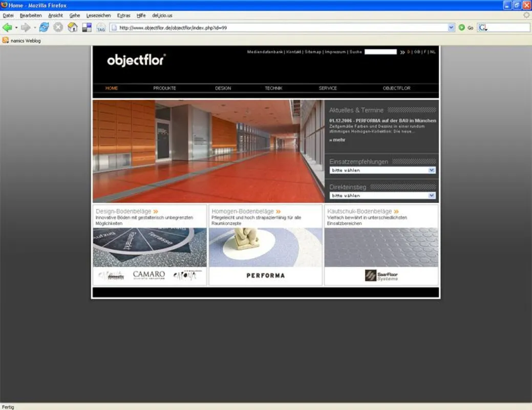The height and width of the screenshot is (410, 532).
Task: Select DESIGN in site navigation
Action: [x=223, y=88]
